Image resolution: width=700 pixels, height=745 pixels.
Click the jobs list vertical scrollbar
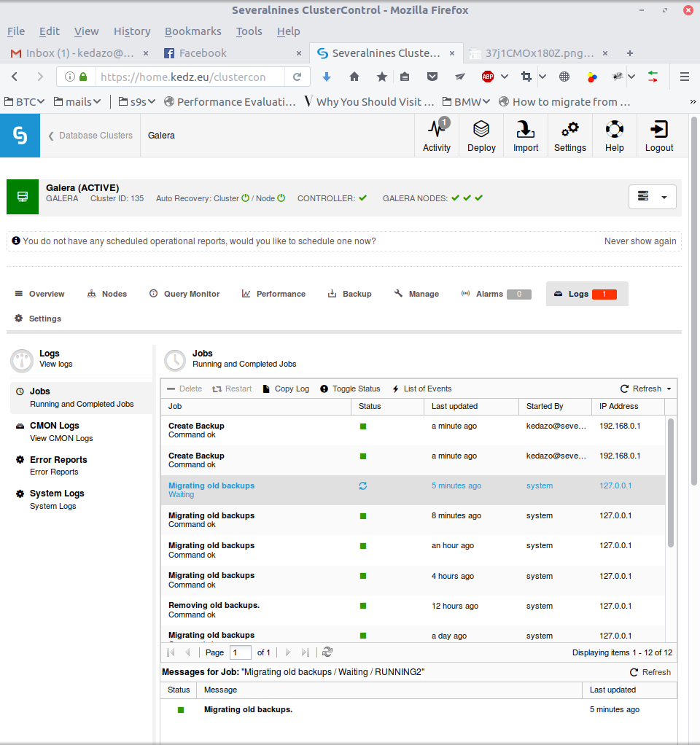(671, 483)
